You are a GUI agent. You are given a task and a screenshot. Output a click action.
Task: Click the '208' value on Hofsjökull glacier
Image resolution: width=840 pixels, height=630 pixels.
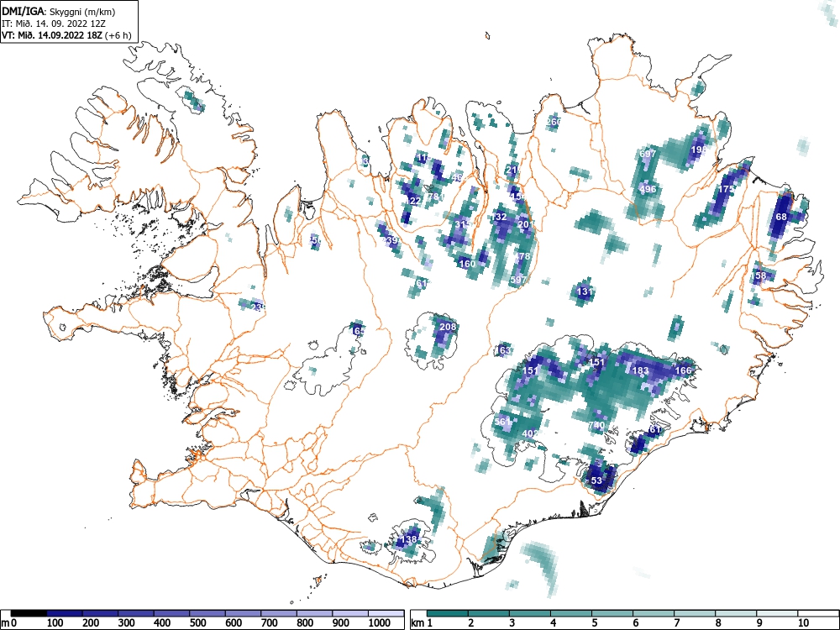448,327
